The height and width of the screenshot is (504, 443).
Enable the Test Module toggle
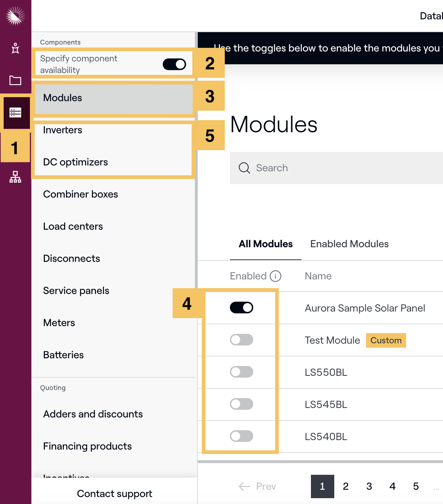tap(242, 340)
